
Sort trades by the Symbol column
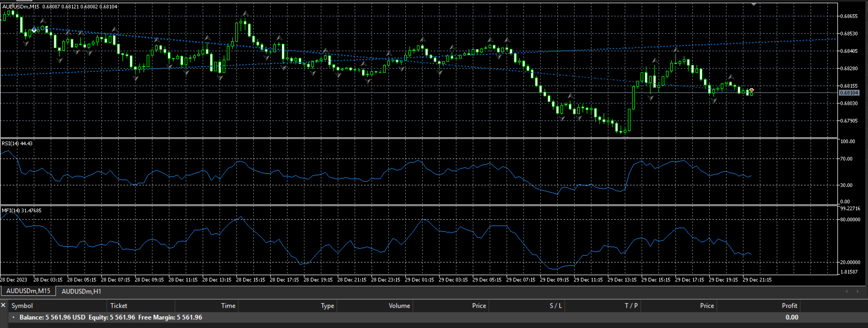click(22, 306)
